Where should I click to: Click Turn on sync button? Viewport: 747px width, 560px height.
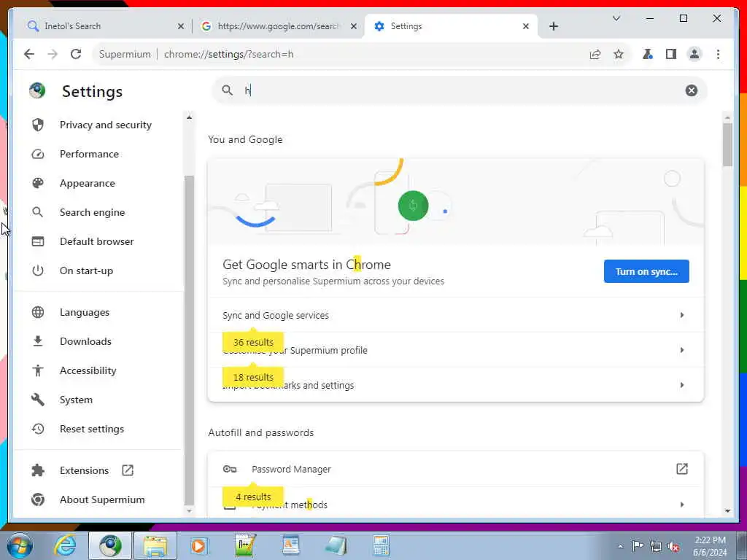point(646,271)
